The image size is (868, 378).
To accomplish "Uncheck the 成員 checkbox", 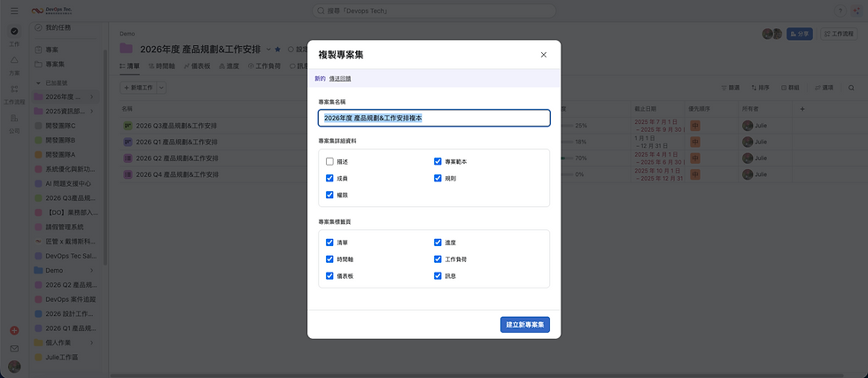I will click(x=329, y=178).
